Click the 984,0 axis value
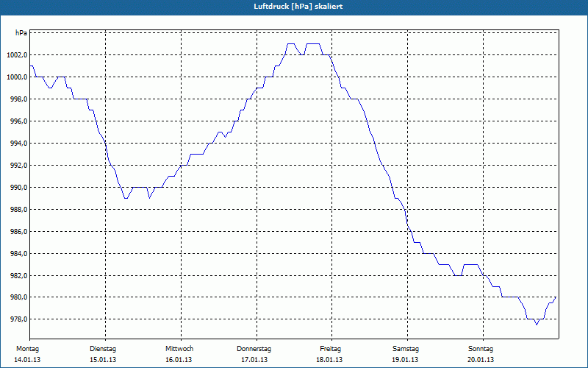The image size is (588, 368). coord(18,254)
